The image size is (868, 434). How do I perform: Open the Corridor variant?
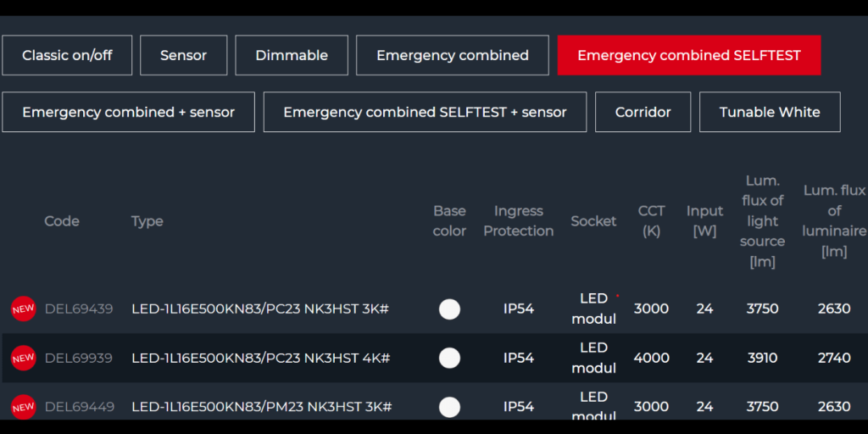coord(643,112)
